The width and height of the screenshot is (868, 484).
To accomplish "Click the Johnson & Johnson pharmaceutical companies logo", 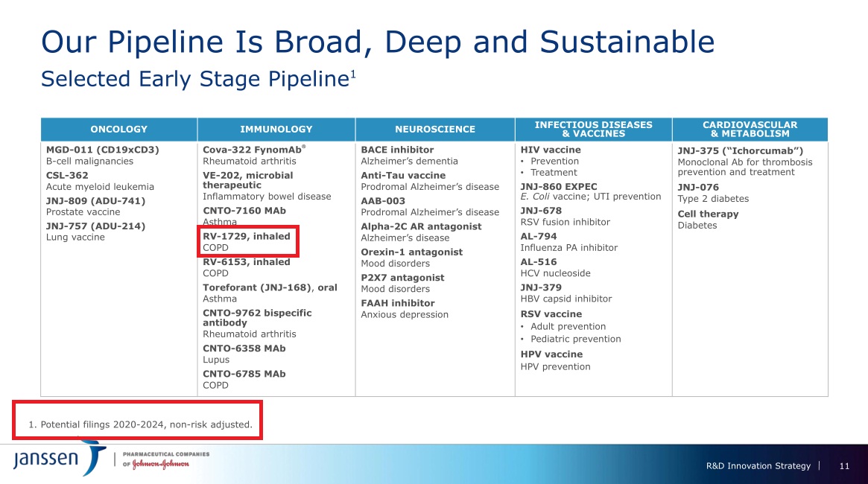I will click(165, 459).
